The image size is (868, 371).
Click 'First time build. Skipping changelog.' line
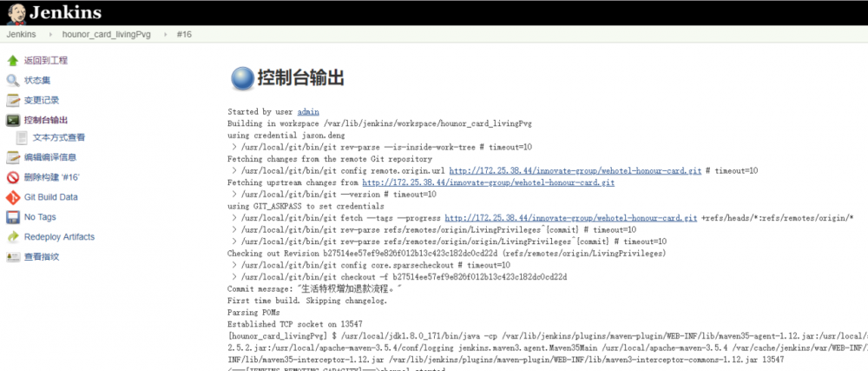(x=307, y=301)
